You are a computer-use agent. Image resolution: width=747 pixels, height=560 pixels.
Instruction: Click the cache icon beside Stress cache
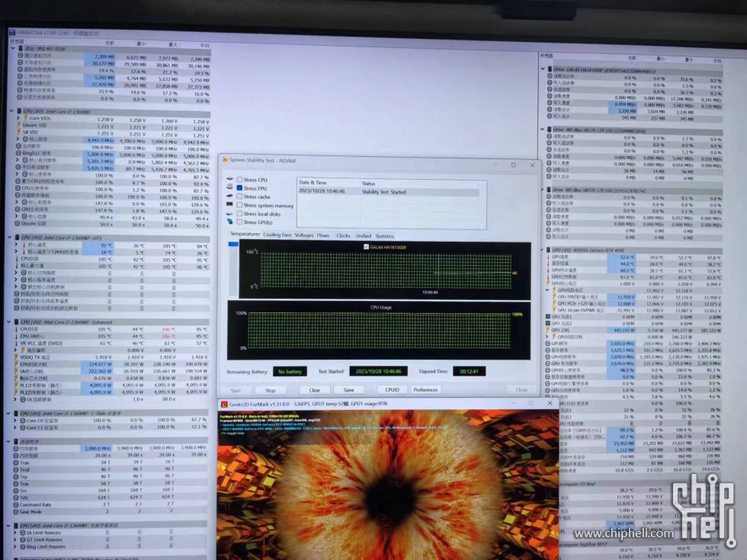click(x=229, y=197)
